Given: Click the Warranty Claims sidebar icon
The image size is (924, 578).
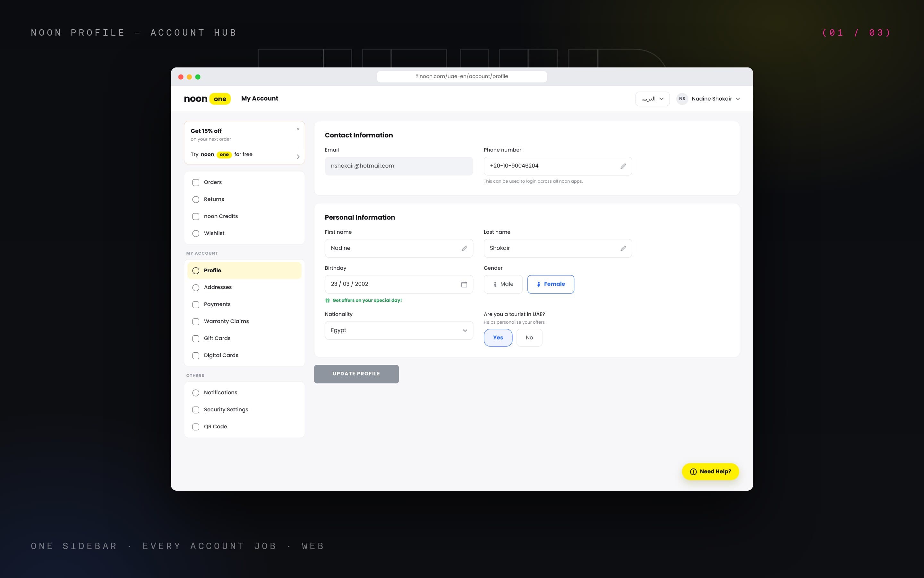Looking at the screenshot, I should pos(196,321).
